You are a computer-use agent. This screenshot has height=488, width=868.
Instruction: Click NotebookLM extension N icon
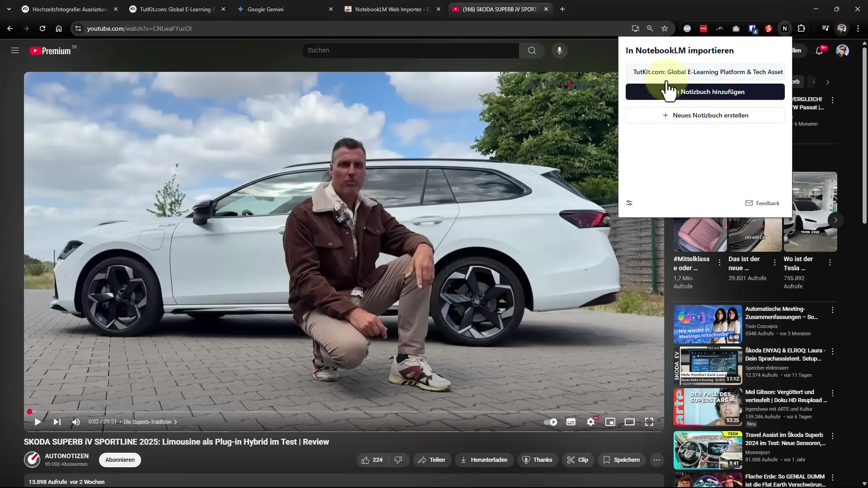click(785, 28)
